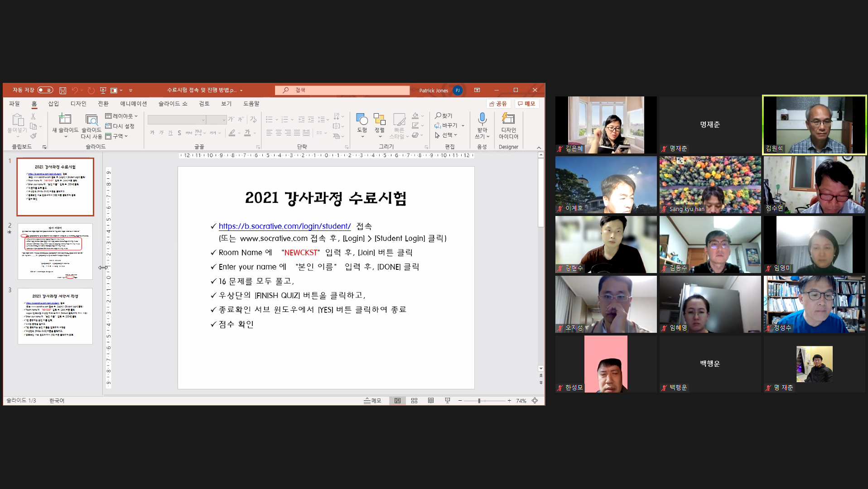Image resolution: width=868 pixels, height=489 pixels.
Task: Click Reset (다시 설정) slide button
Action: coord(120,126)
